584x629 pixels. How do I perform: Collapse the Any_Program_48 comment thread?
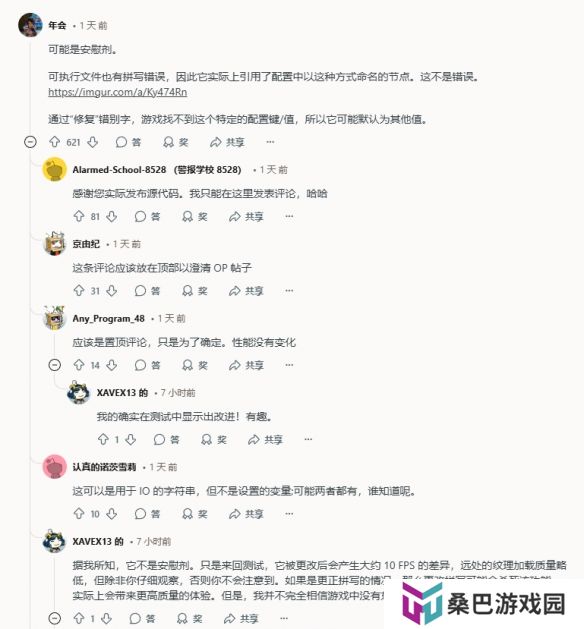55,365
